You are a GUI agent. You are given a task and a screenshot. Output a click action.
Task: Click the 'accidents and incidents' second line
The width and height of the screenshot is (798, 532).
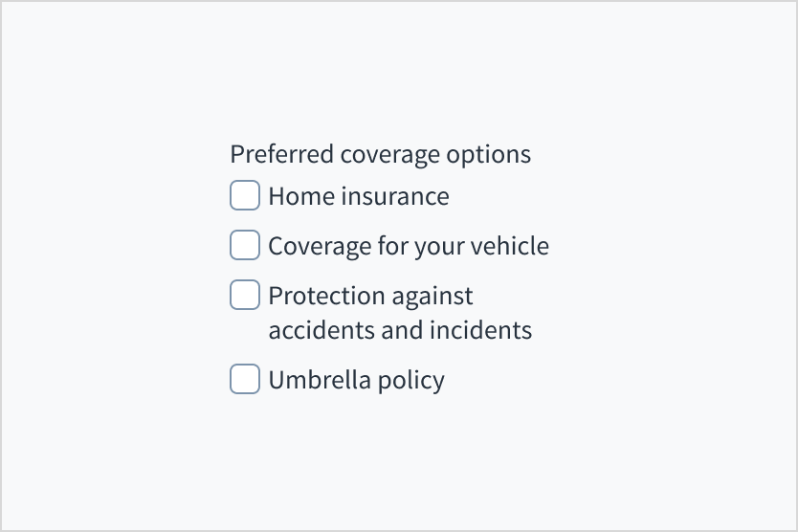click(400, 330)
